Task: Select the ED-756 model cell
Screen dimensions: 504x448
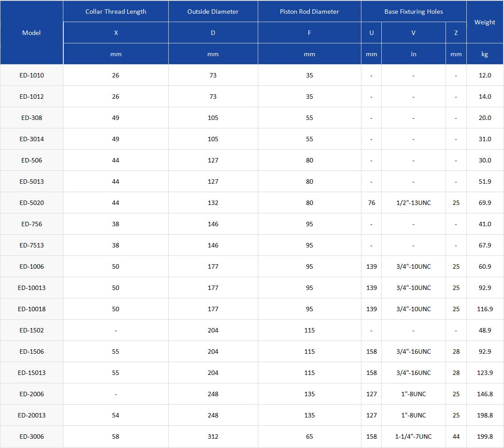Action: click(31, 224)
